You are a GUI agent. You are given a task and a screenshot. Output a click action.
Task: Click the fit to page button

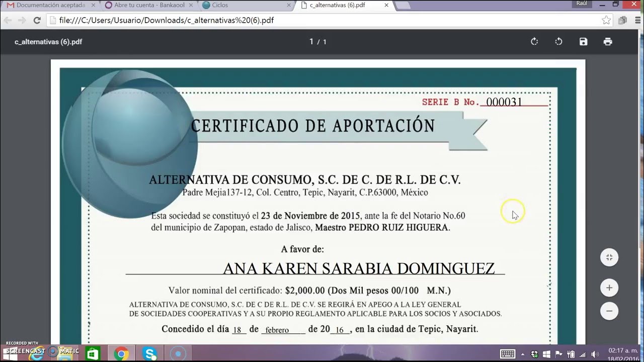609,257
